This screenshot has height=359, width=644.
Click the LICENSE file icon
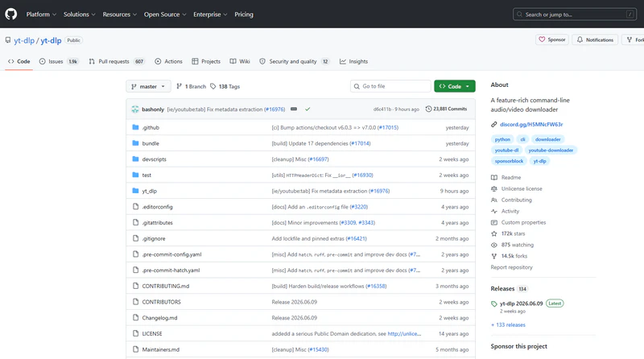coord(135,333)
